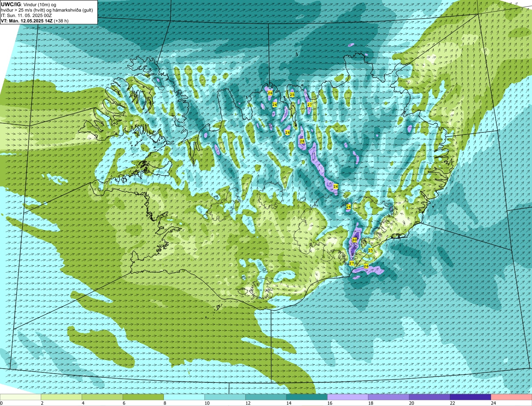Click the colour scale tick label 24

click(x=493, y=403)
